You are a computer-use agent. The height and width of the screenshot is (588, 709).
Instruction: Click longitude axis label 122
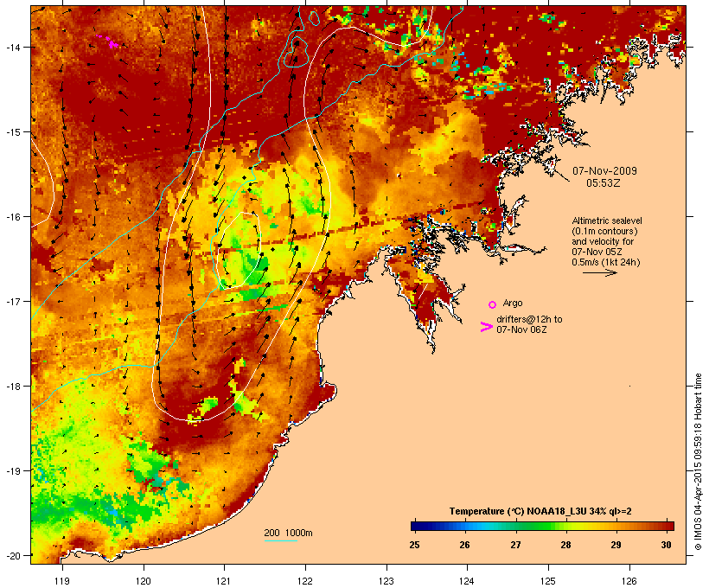[305, 581]
